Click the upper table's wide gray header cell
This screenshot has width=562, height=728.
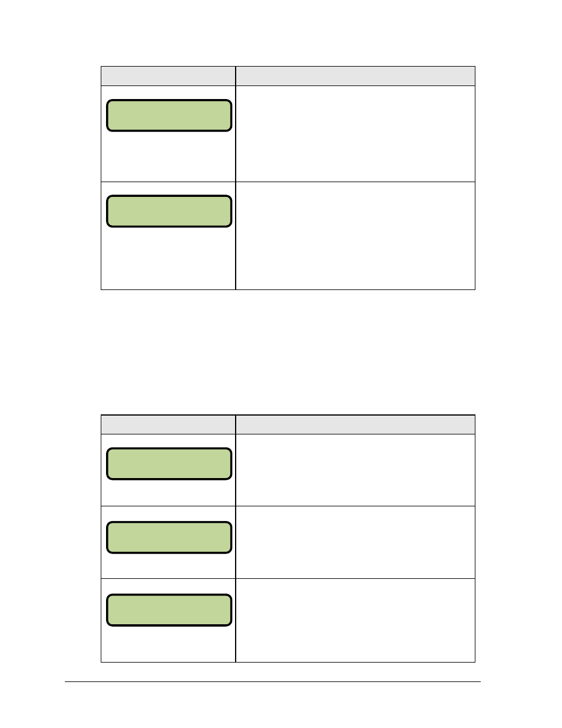[355, 76]
